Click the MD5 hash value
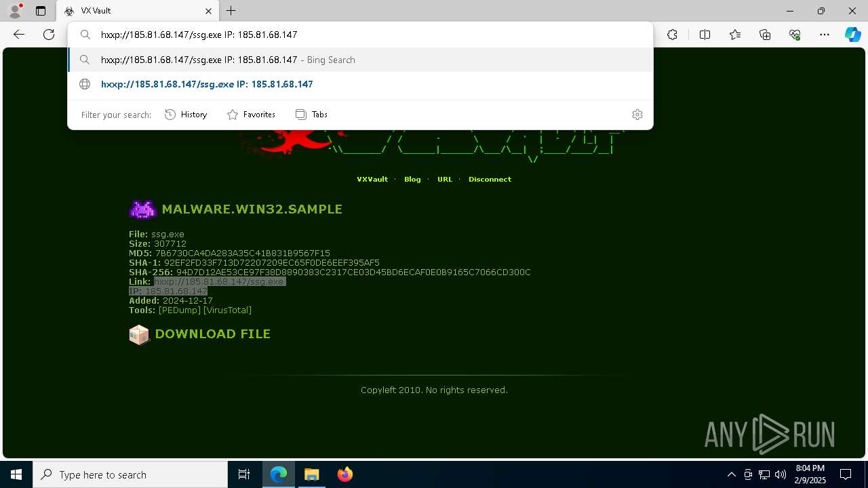Screen dimensions: 868x488 243,253
